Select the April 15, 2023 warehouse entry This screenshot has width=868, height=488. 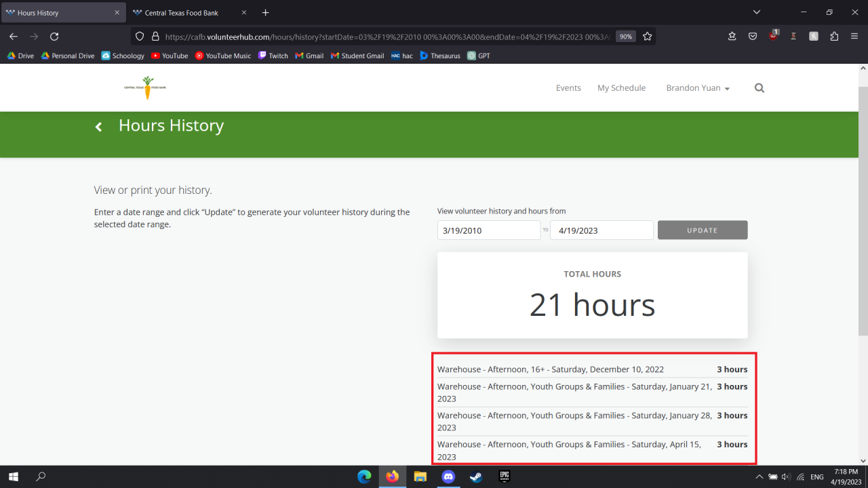593,451
